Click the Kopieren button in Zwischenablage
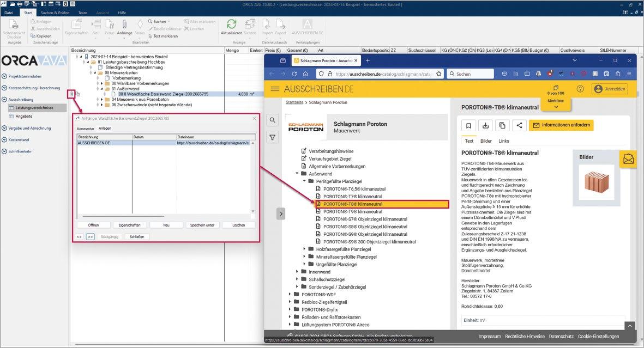Viewport: 644px width, 348px height. click(x=41, y=36)
